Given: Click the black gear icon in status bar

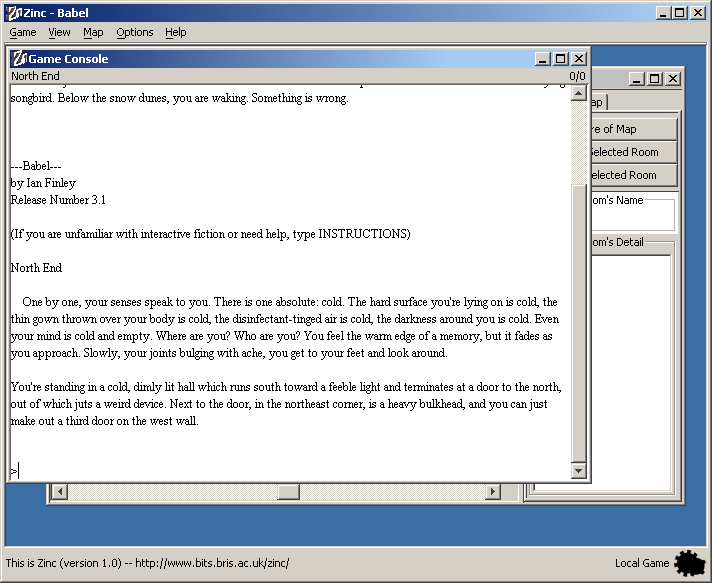Looking at the screenshot, I should point(689,563).
